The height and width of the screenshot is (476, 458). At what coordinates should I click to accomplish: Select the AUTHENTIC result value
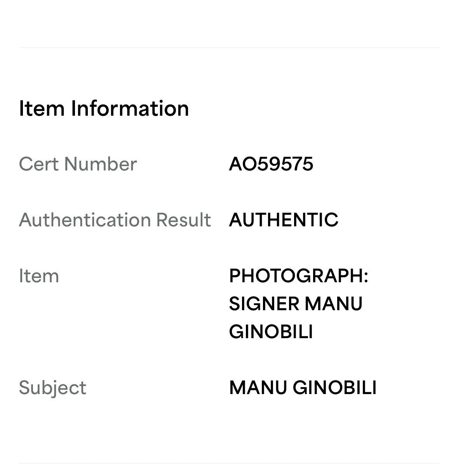(x=284, y=220)
